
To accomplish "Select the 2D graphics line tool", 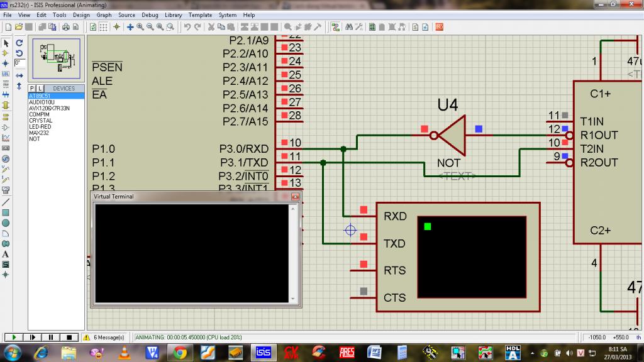I will click(x=6, y=202).
